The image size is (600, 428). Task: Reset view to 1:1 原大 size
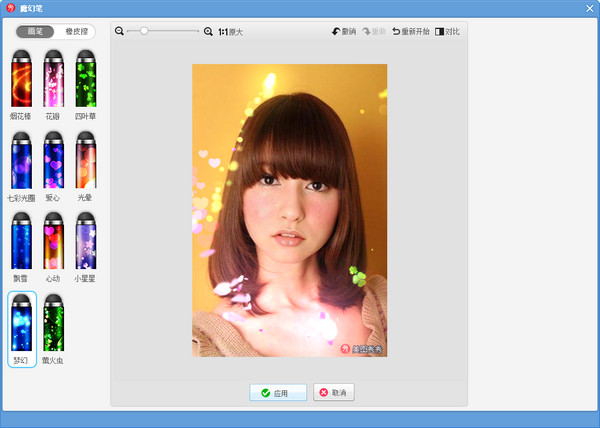230,32
